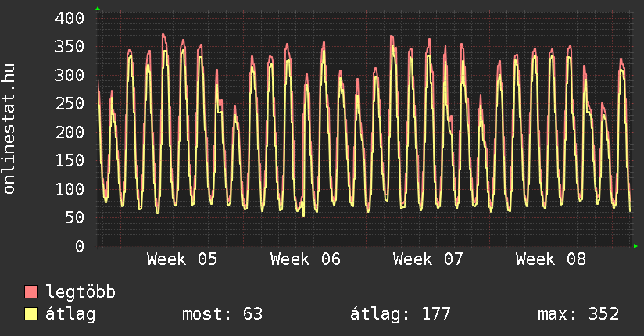Select the Week 05 axis label

pos(182,259)
